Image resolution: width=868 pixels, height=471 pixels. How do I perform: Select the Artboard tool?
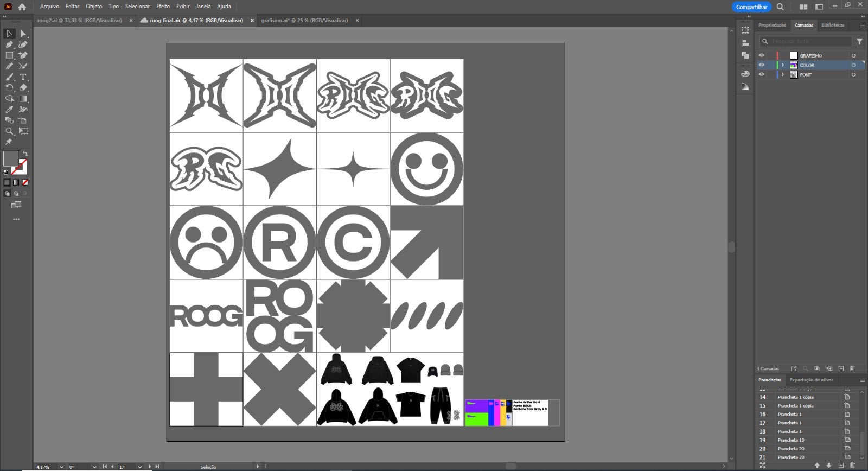tap(23, 120)
